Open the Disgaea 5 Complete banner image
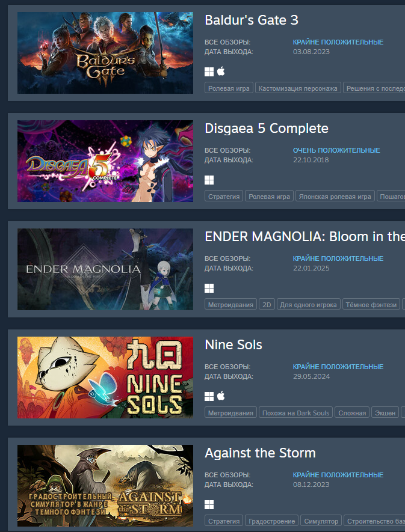The image size is (405, 532). pyautogui.click(x=105, y=161)
